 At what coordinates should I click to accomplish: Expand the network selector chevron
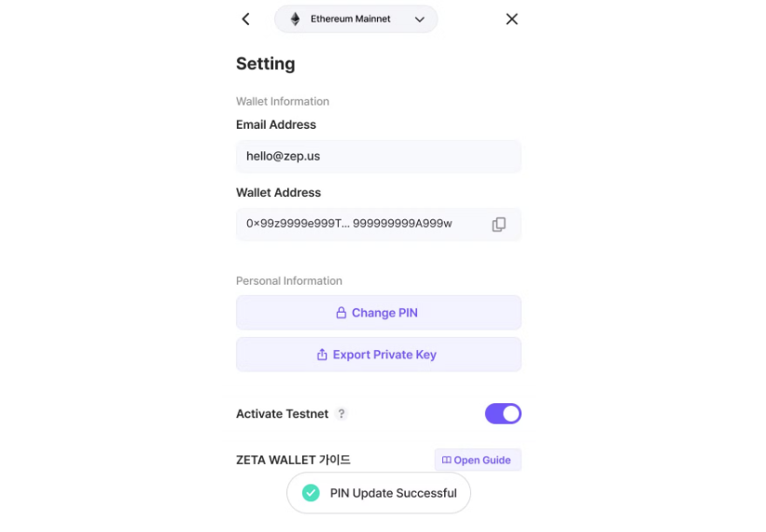[x=419, y=19]
